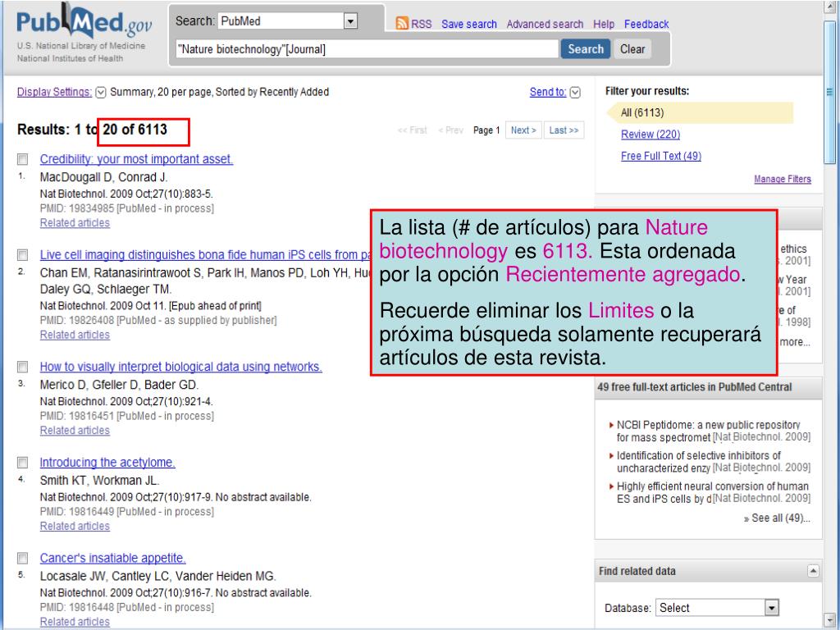The width and height of the screenshot is (840, 630).
Task: Check the box for visually interpret biological data
Action: [x=22, y=367]
